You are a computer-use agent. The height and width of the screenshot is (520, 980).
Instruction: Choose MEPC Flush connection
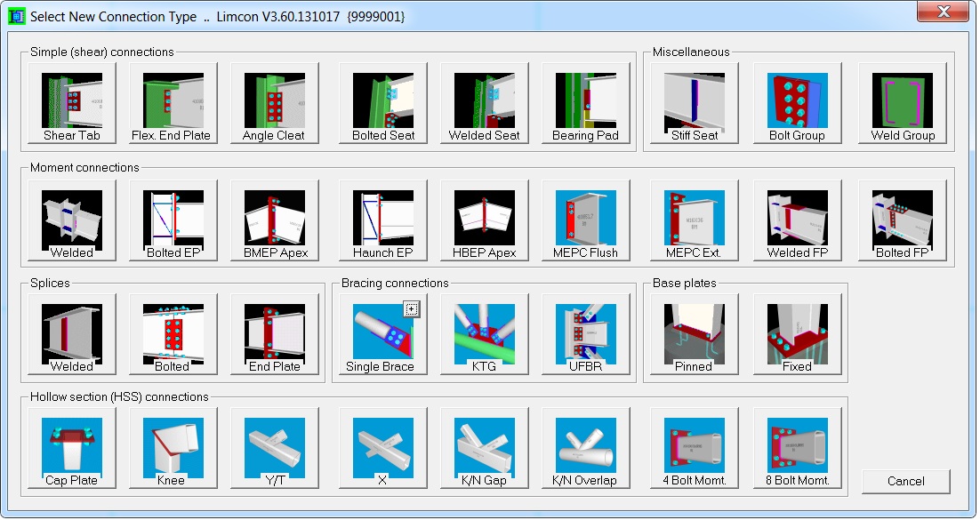click(586, 220)
